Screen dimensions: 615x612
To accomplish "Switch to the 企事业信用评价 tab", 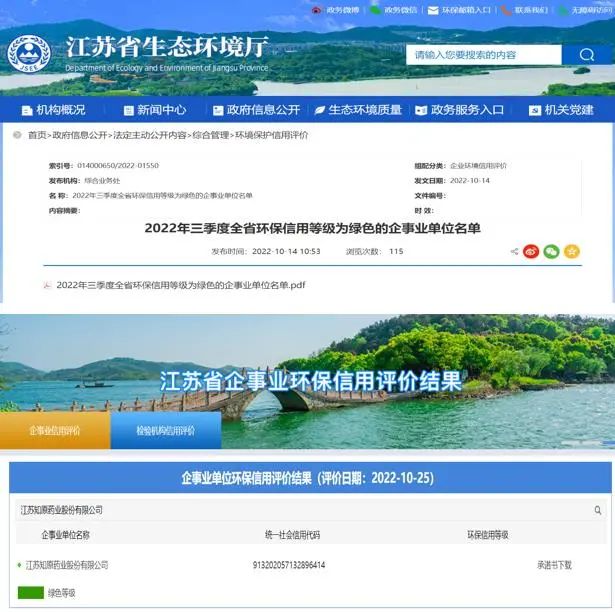I will (55, 431).
